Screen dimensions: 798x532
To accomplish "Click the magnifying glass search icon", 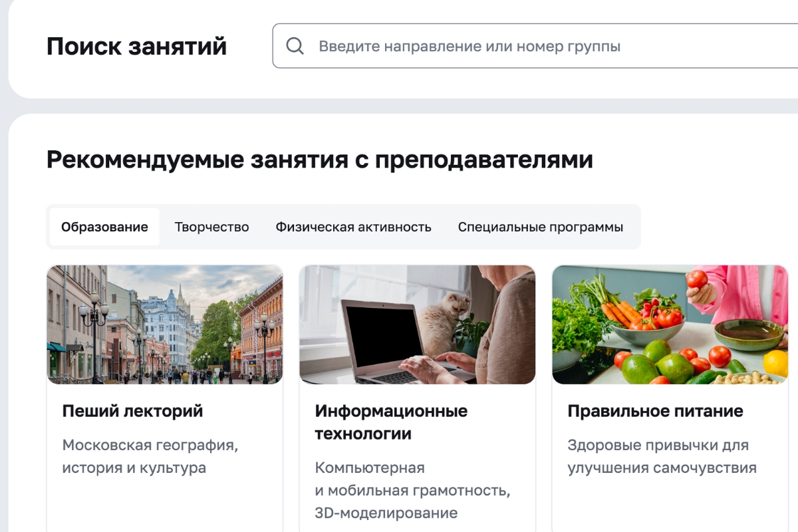I will click(295, 46).
